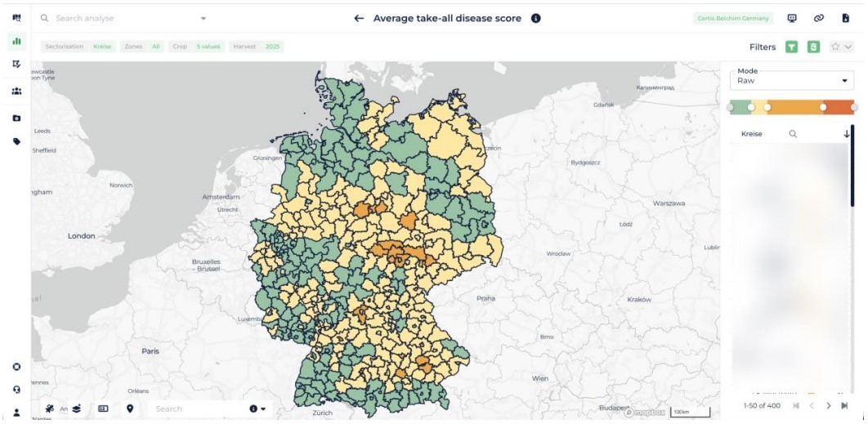
Task: Toggle map labels icon in bottom toolbar
Action: (x=103, y=408)
